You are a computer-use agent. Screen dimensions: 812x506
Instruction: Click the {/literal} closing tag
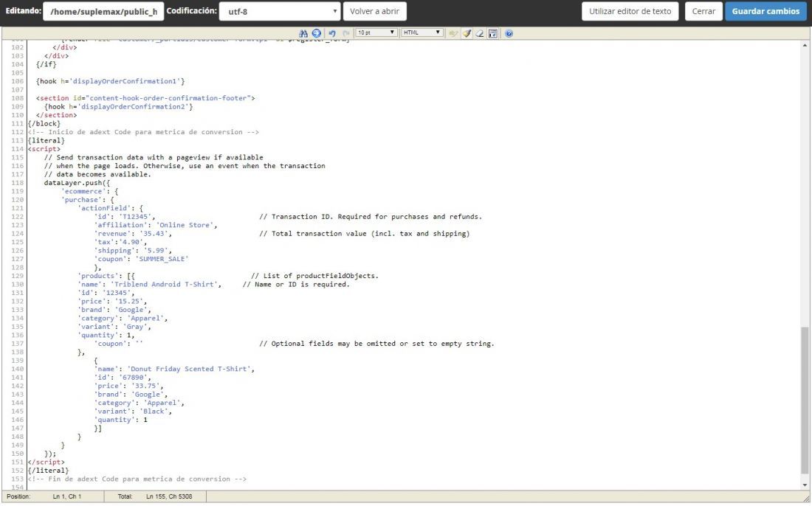click(x=49, y=471)
